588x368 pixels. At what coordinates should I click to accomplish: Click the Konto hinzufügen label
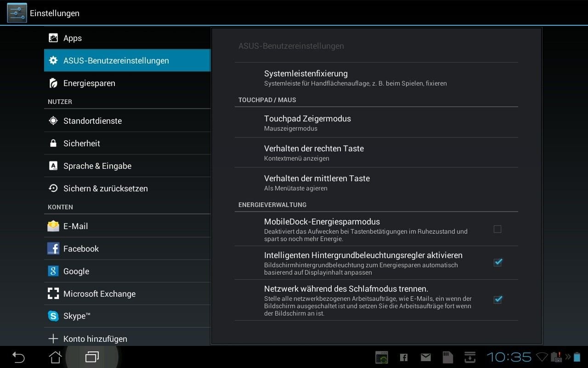95,339
